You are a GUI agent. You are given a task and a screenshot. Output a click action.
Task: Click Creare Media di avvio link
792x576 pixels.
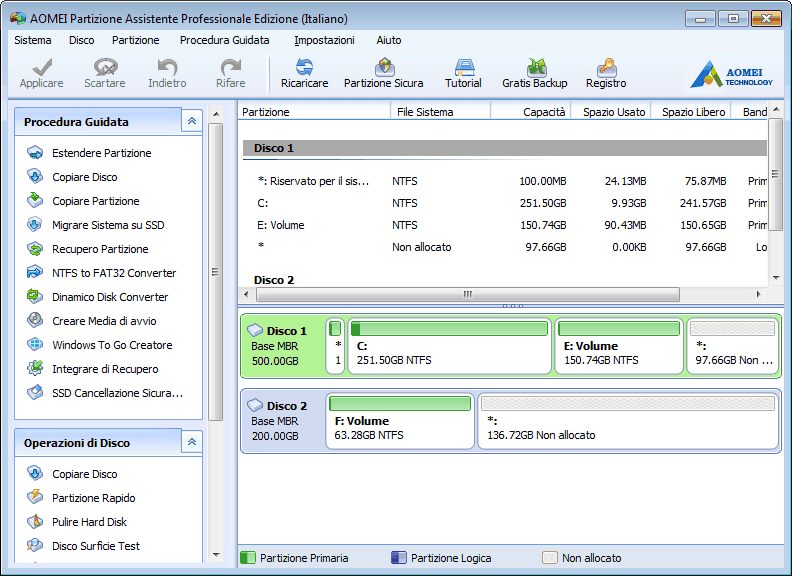click(x=104, y=321)
